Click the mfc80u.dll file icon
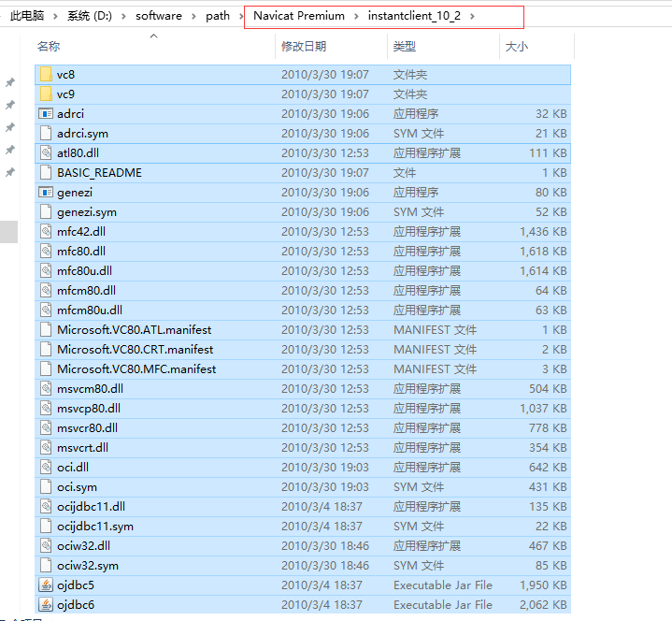 click(46, 270)
